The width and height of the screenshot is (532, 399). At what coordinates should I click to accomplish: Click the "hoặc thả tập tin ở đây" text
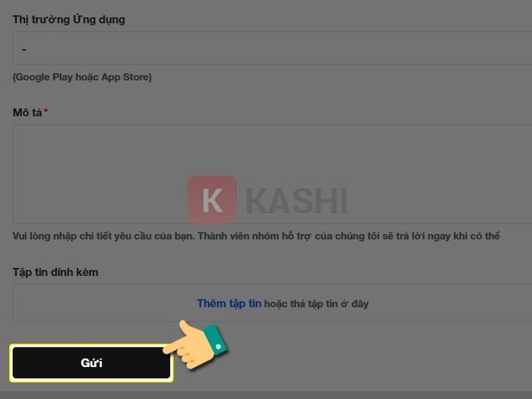point(316,304)
